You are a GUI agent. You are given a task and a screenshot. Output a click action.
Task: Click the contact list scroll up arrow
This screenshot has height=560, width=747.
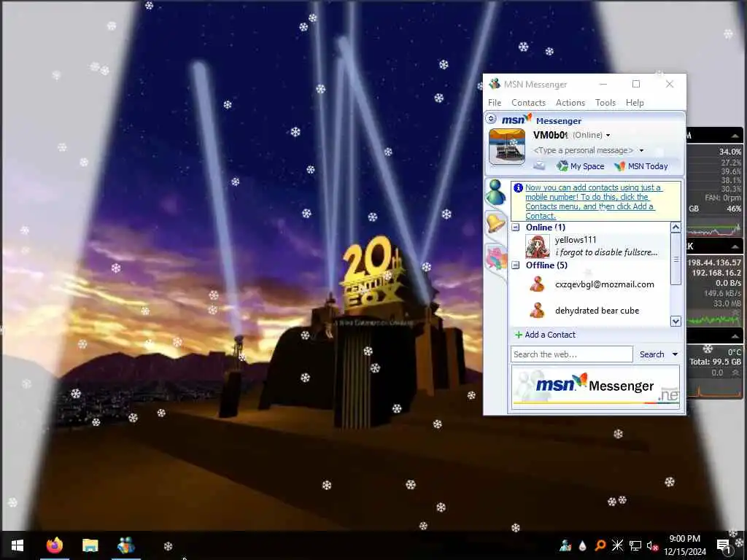pos(676,227)
